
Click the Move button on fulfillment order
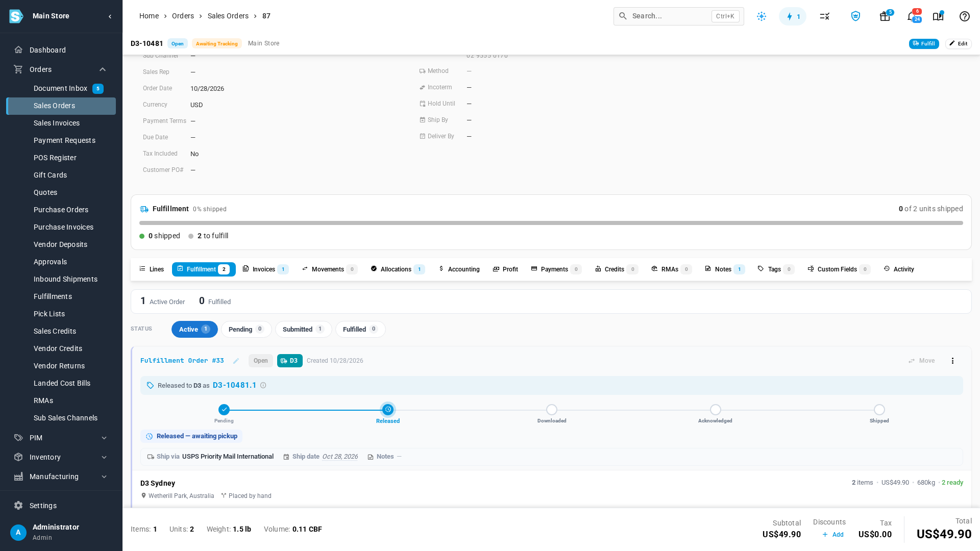(922, 361)
